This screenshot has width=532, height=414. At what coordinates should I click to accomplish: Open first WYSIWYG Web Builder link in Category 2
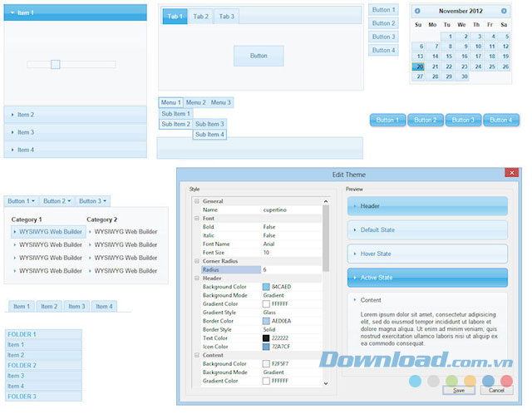[x=124, y=231]
